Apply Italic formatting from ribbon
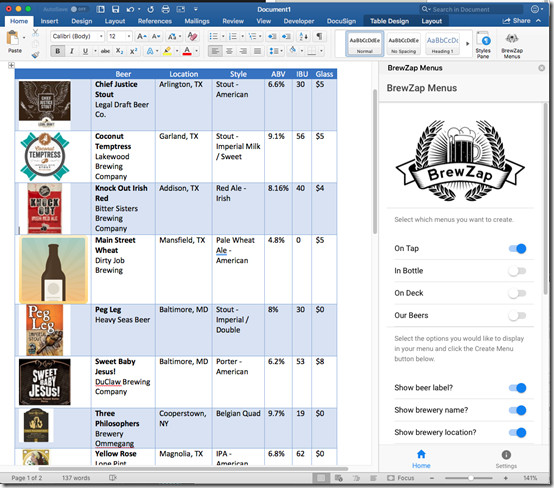This screenshot has width=554, height=488. tap(72, 51)
